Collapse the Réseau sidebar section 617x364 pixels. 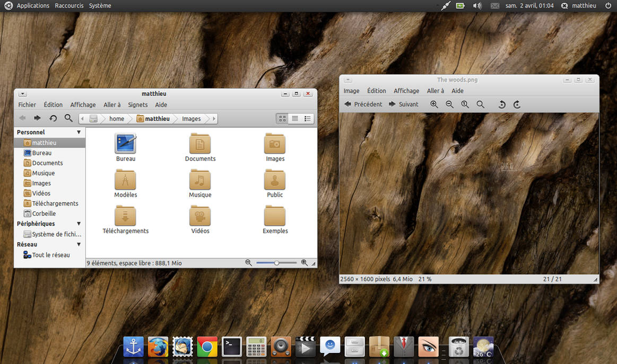click(79, 244)
